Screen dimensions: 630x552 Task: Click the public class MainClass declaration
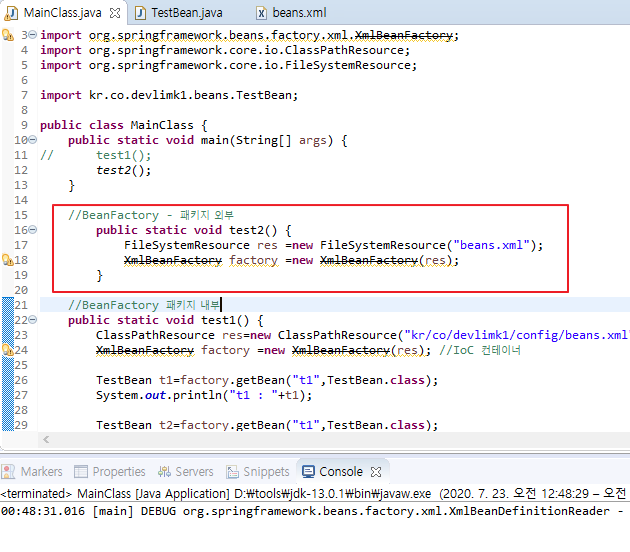click(124, 125)
